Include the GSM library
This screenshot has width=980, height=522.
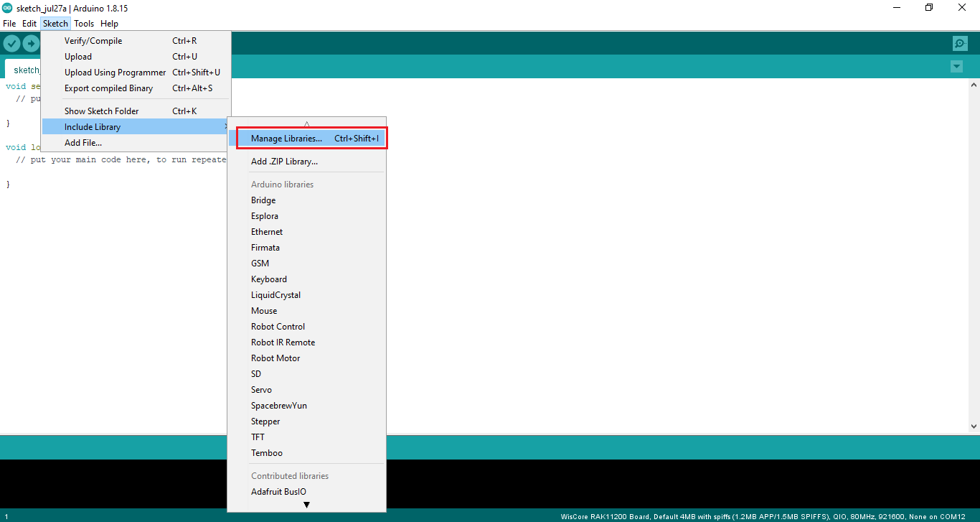(x=307, y=264)
